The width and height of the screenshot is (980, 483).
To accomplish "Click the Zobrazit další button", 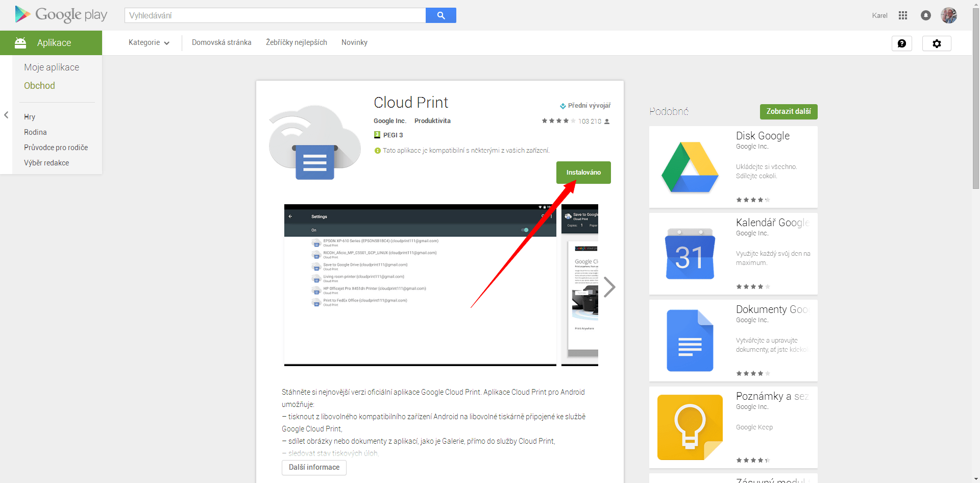I will coord(789,112).
